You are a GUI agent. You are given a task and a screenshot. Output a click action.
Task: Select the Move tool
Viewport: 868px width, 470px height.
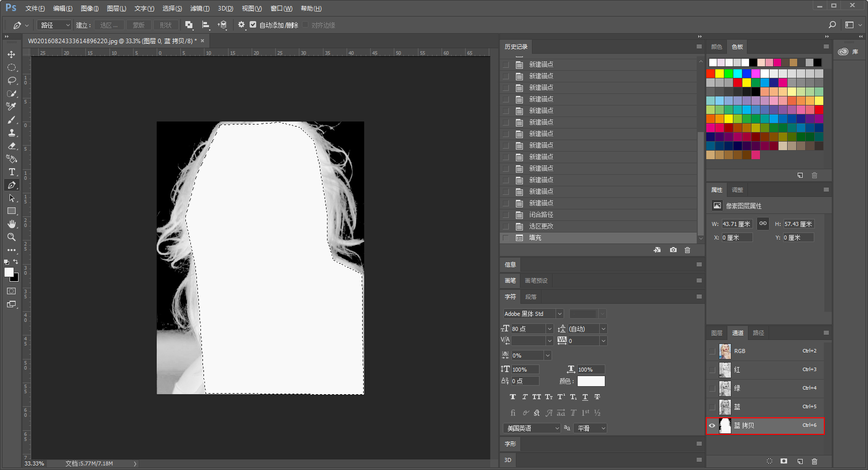click(11, 54)
